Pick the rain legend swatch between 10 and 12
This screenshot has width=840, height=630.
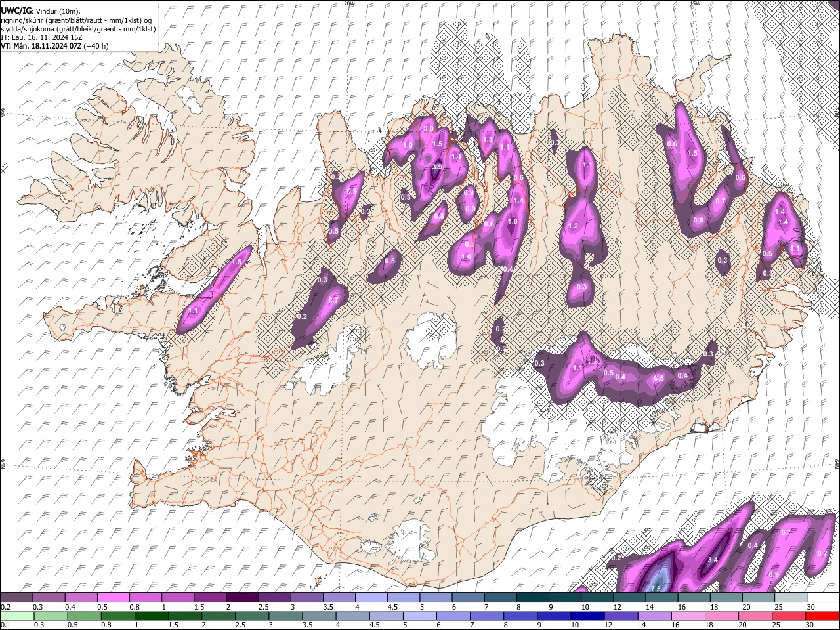[588, 616]
